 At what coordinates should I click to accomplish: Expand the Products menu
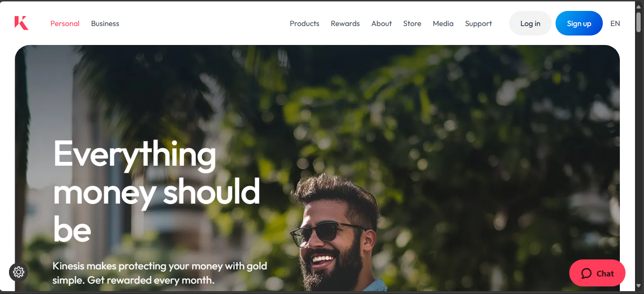click(304, 24)
